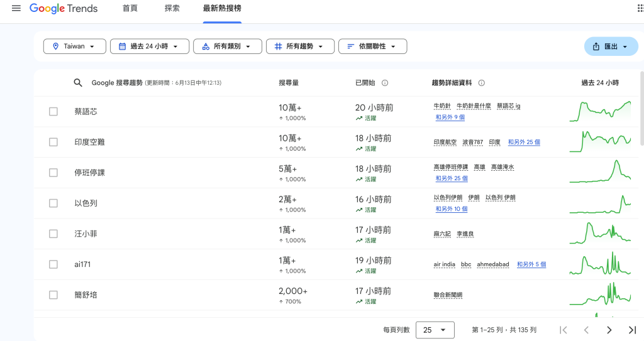Open the 過去 24 小時 time range dropdown

150,46
